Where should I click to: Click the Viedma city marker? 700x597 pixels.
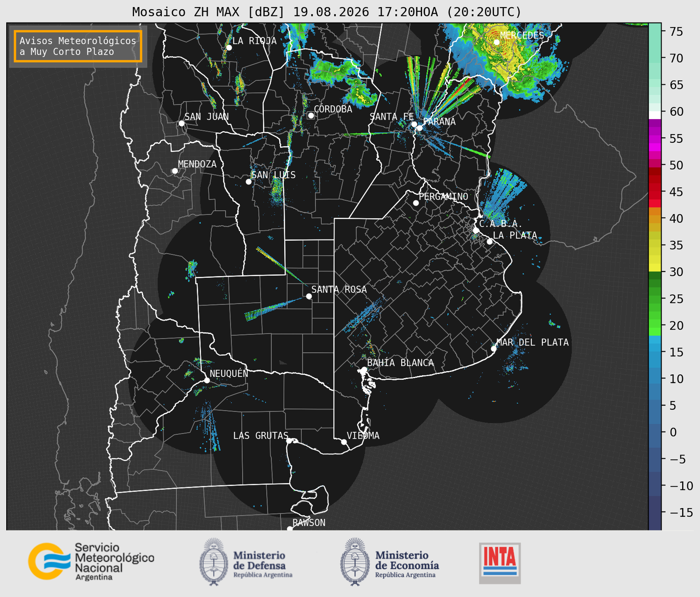[344, 442]
